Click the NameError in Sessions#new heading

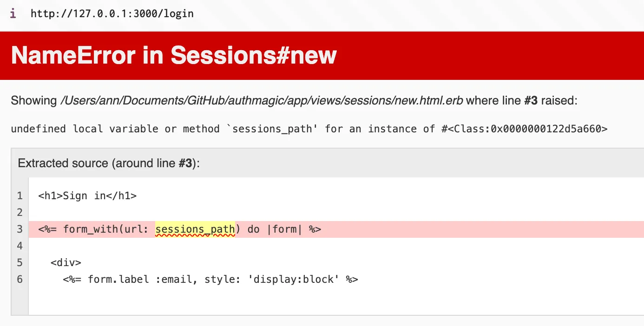[174, 56]
